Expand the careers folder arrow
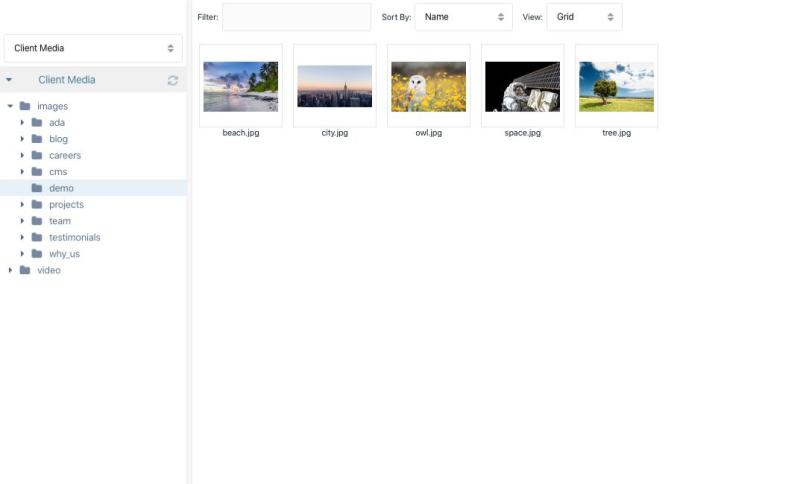The image size is (800, 484). tap(22, 155)
